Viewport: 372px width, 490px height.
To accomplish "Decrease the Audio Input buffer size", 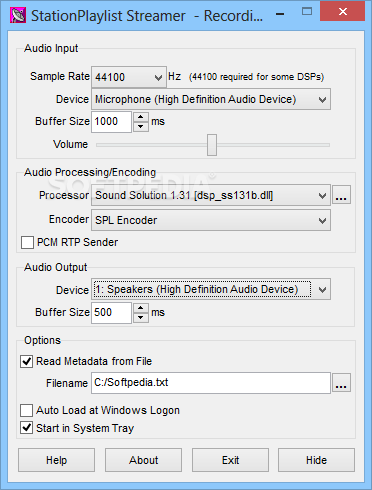I will click(141, 127).
